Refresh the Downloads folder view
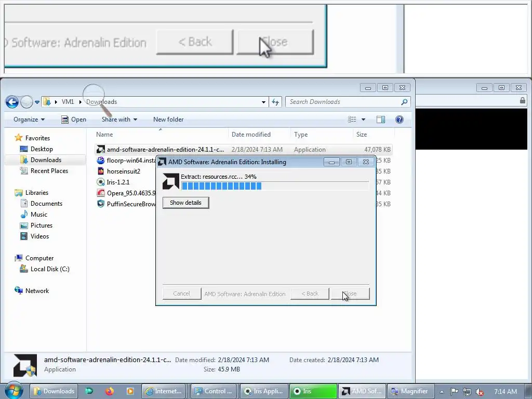The image size is (532, 399). (275, 102)
